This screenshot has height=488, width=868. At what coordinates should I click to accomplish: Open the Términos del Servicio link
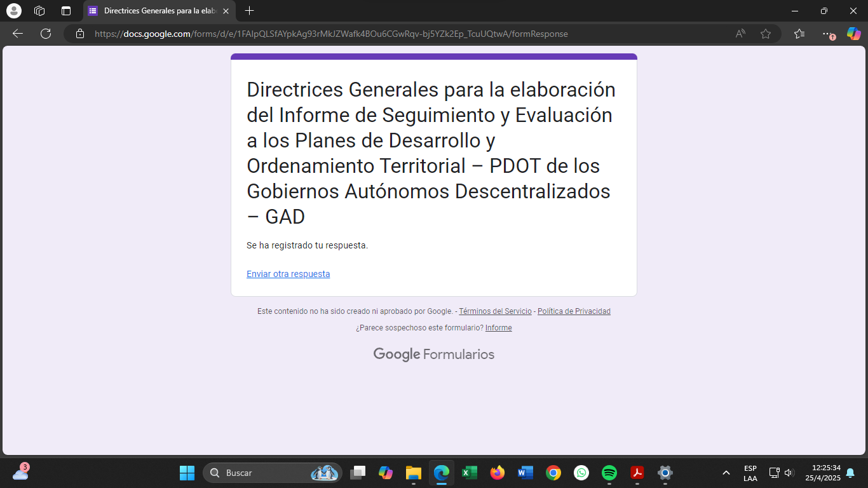point(495,311)
